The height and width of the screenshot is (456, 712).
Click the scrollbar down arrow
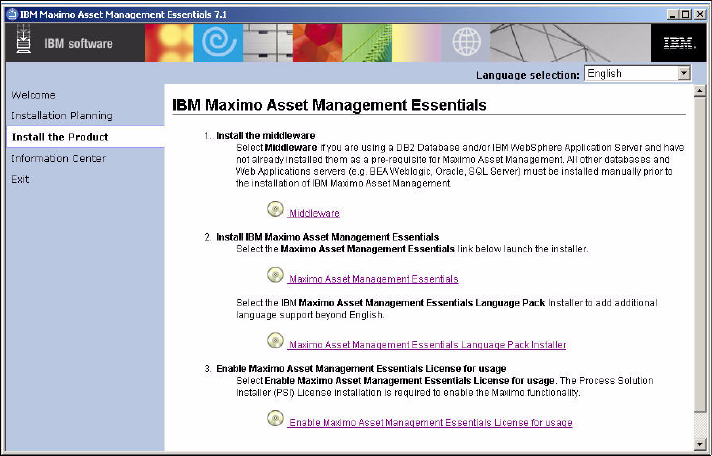[700, 445]
